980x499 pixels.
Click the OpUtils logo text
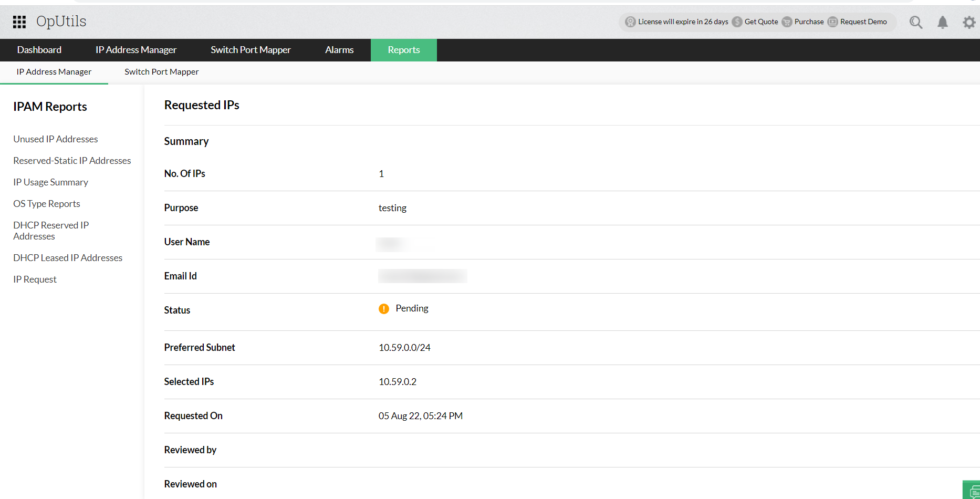61,22
